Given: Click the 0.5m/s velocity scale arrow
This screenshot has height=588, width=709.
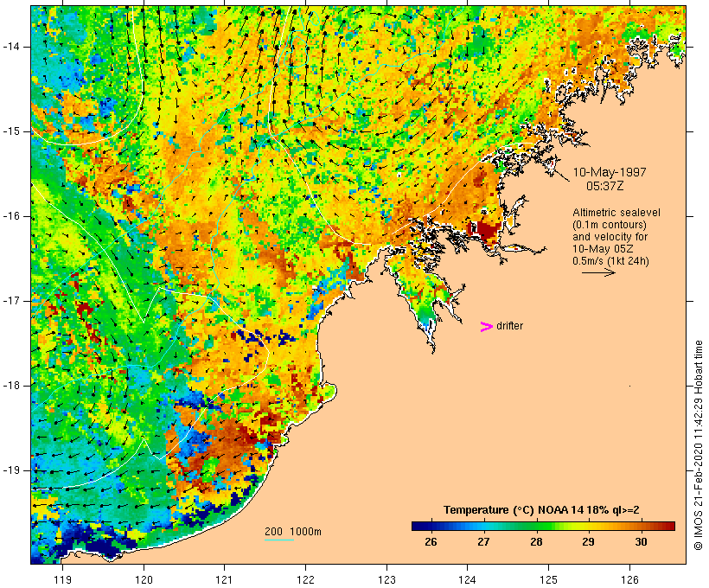Looking at the screenshot, I should [598, 272].
